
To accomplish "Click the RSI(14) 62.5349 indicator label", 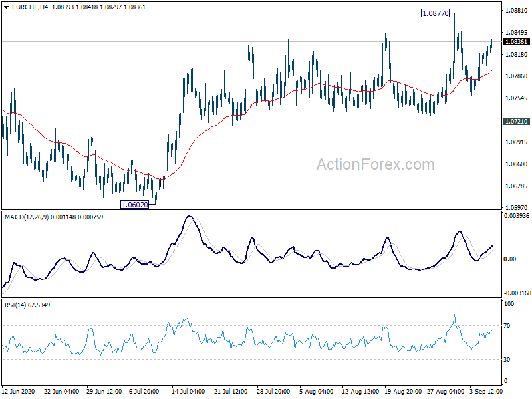I will pos(27,305).
